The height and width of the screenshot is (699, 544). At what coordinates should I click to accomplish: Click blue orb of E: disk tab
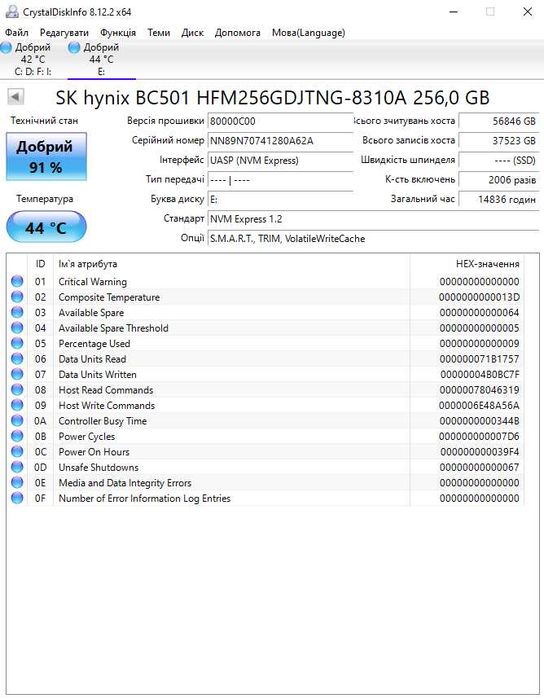(x=74, y=47)
